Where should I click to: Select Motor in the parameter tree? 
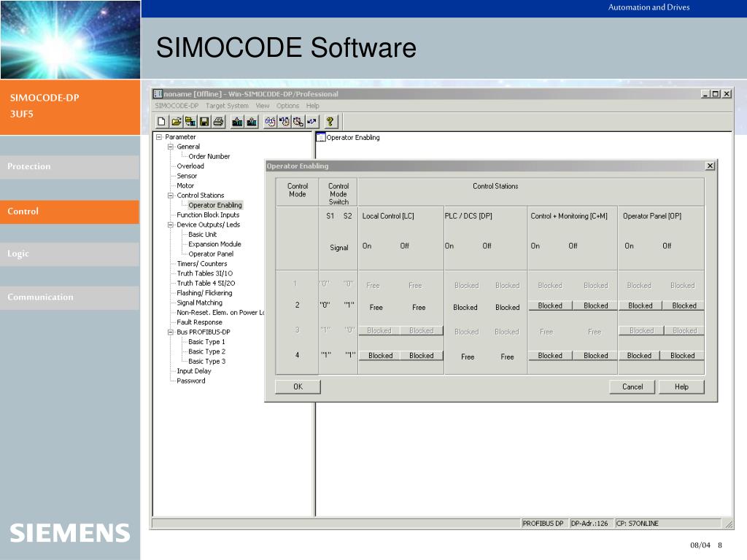point(185,186)
